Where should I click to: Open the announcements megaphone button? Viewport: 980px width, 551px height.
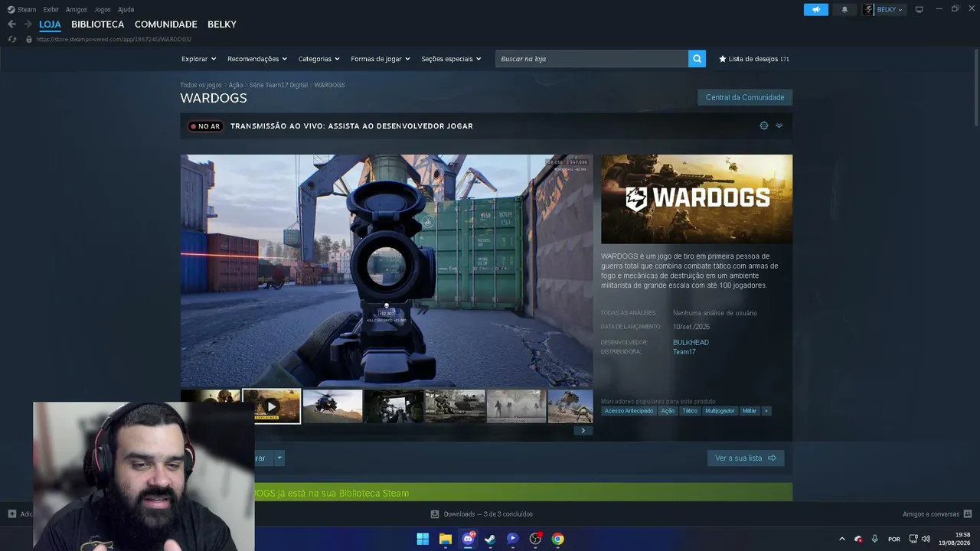pos(816,9)
